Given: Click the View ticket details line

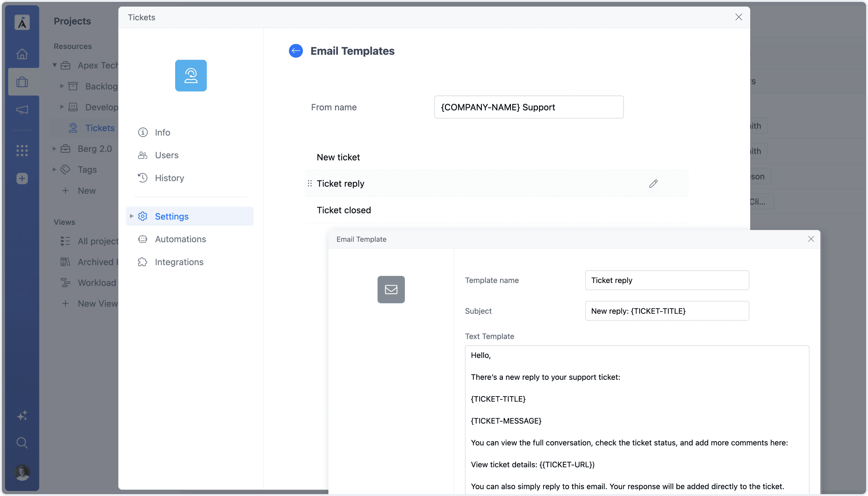Looking at the screenshot, I should pyautogui.click(x=533, y=464).
